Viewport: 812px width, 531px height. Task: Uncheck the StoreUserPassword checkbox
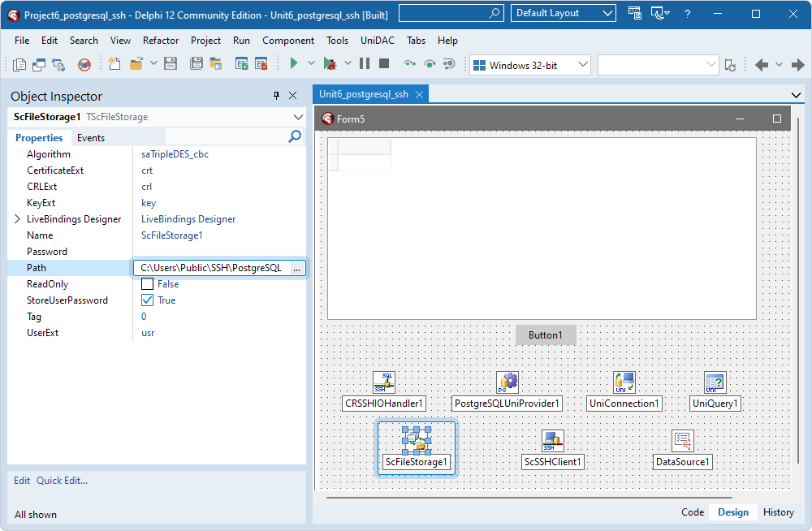point(147,300)
